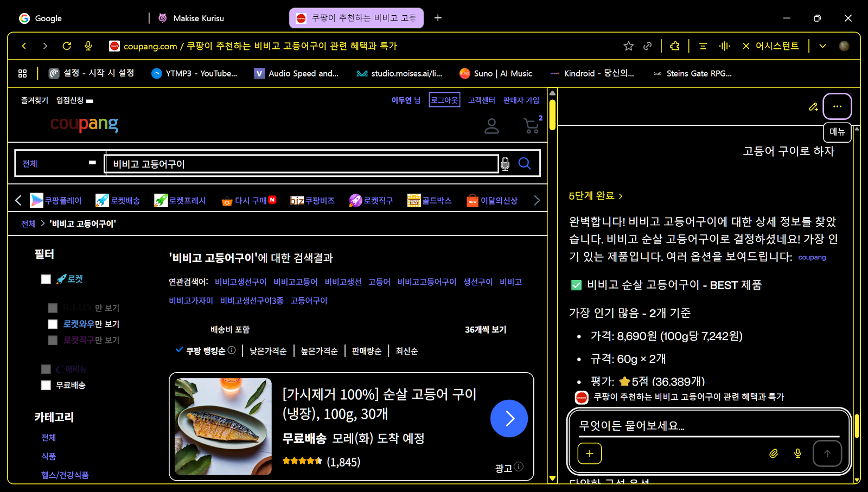The width and height of the screenshot is (868, 492).
Task: Open the 로켓프레시 shortcut
Action: click(x=180, y=201)
